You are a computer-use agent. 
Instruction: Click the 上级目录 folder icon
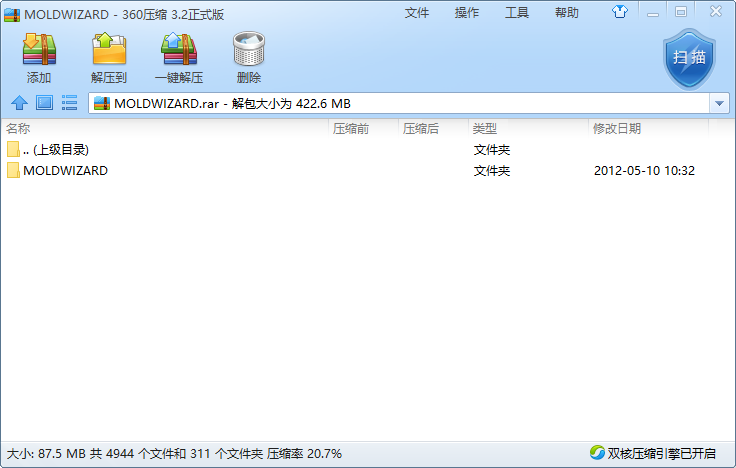point(13,149)
